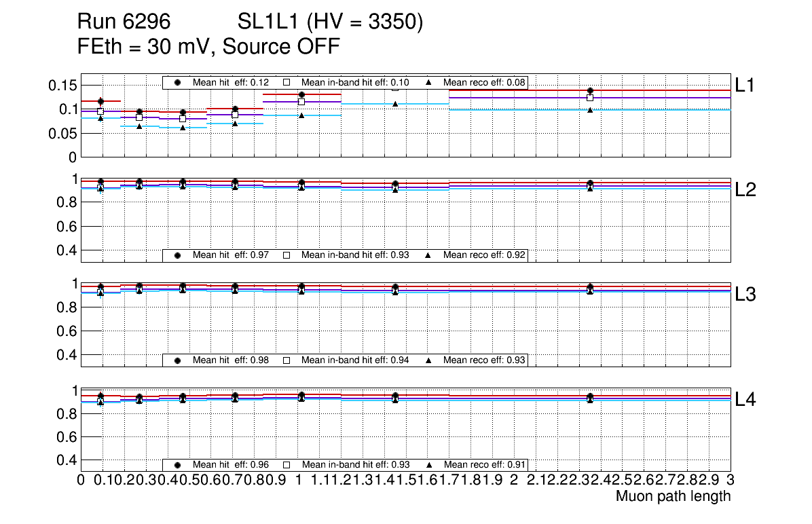This screenshot has height=524, width=812.
Task: Click the triangle marker in L2 legend
Action: [428, 255]
